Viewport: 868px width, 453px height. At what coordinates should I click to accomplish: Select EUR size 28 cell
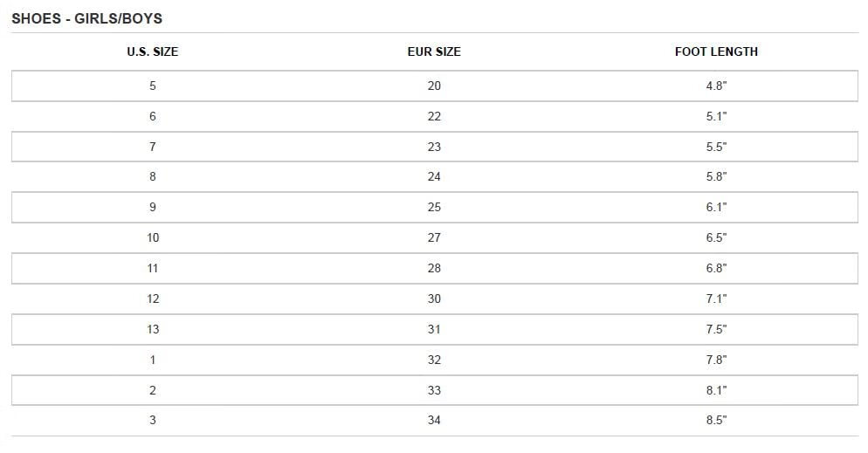pyautogui.click(x=434, y=268)
